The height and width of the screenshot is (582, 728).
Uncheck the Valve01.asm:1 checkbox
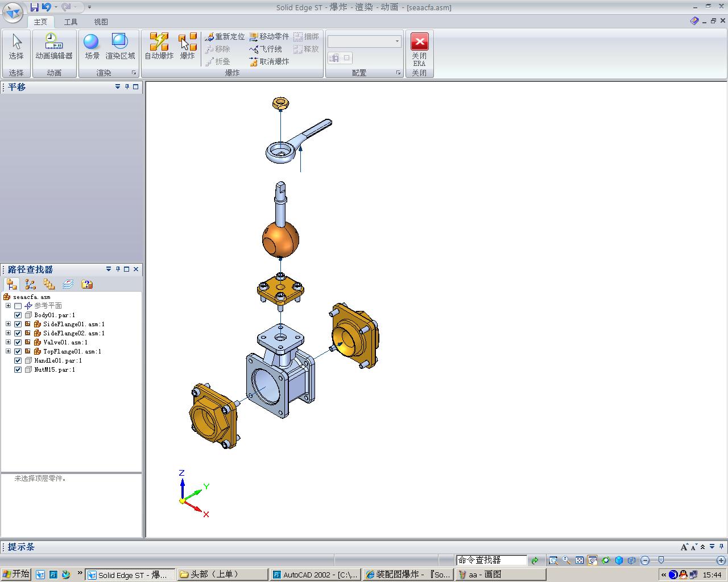[18, 342]
